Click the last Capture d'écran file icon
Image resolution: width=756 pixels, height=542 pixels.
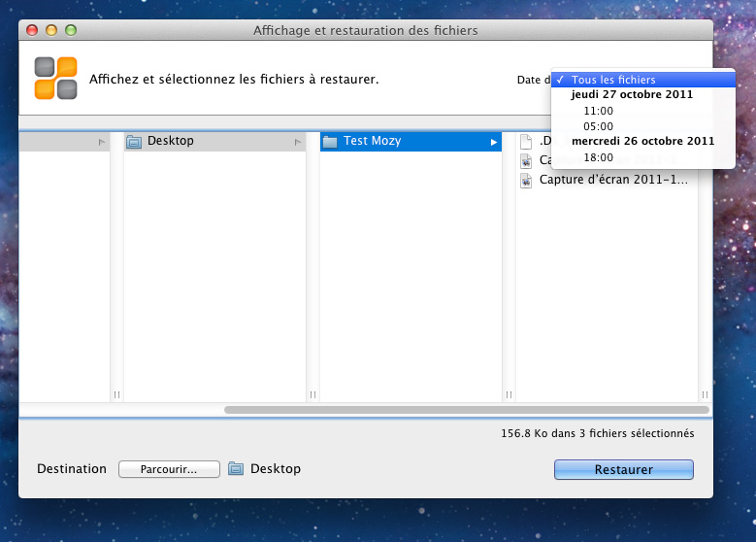526,181
